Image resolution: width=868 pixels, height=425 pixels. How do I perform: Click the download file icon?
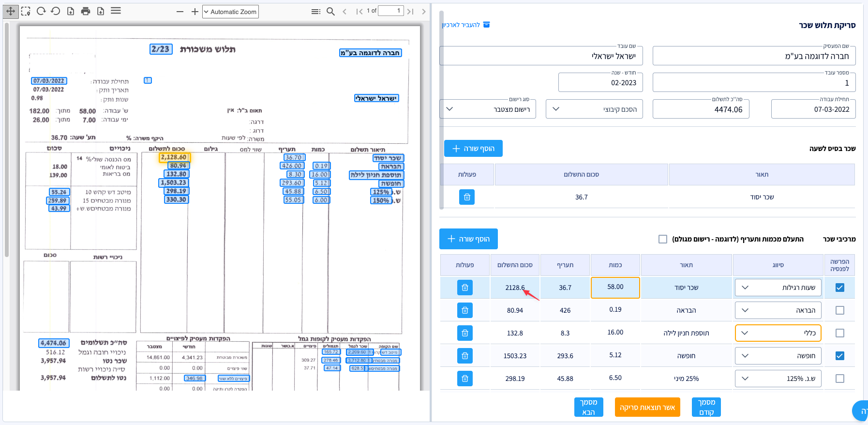pos(101,11)
